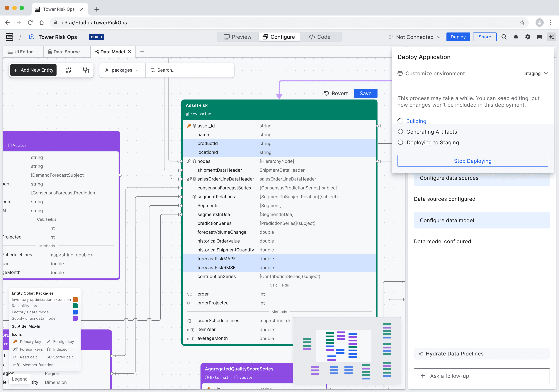Image resolution: width=559 pixels, height=392 pixels.
Task: Open the console panel icon next to settings
Action: [540, 37]
